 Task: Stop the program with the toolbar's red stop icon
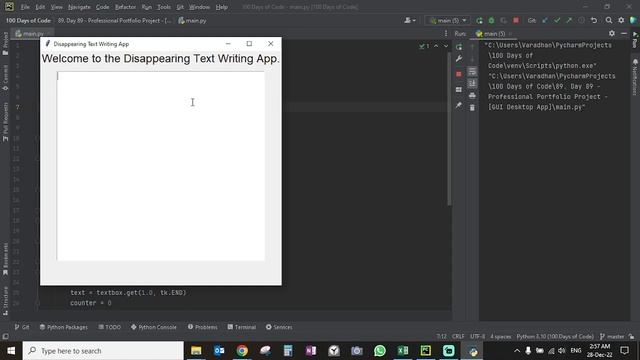coord(516,20)
